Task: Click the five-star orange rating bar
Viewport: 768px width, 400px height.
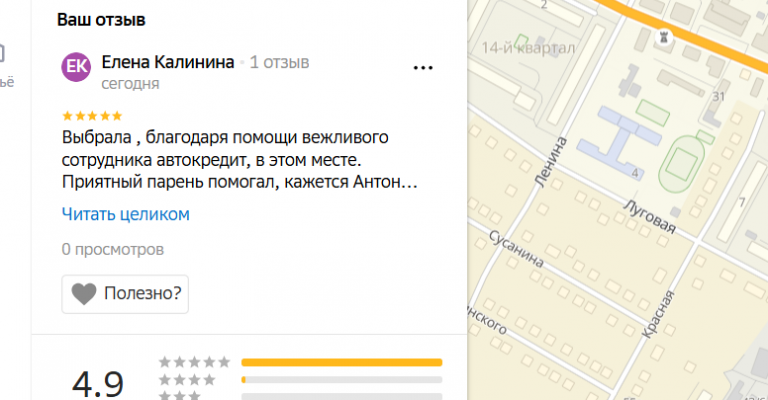Action: point(342,362)
